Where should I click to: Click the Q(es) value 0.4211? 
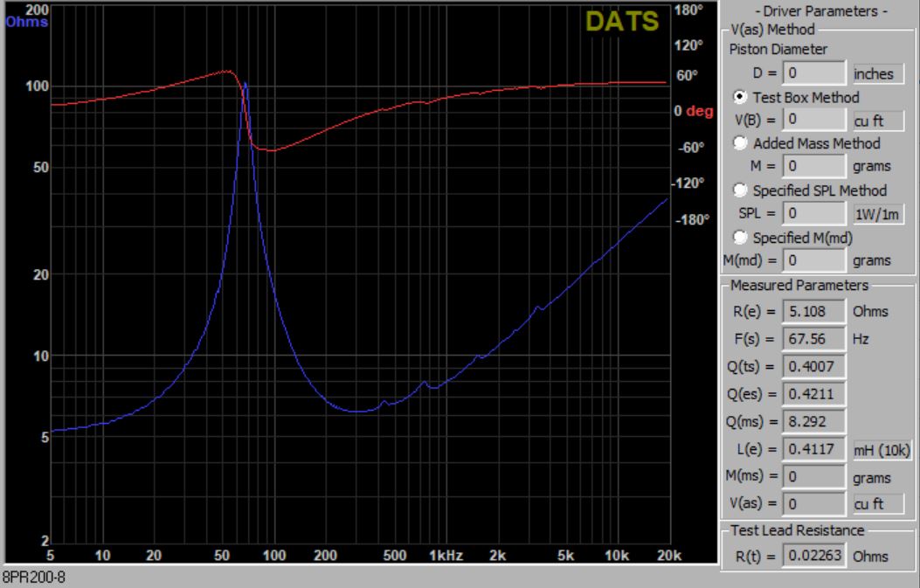pyautogui.click(x=813, y=394)
